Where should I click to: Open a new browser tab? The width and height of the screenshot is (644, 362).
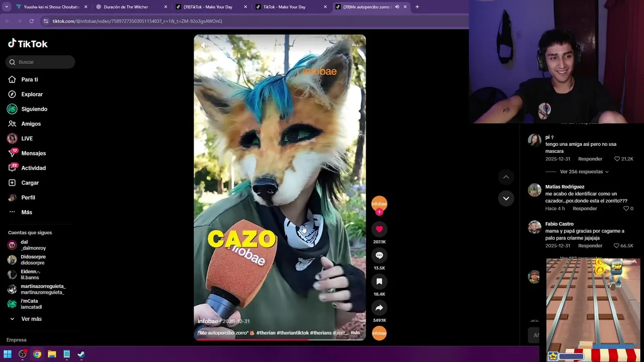417,7
